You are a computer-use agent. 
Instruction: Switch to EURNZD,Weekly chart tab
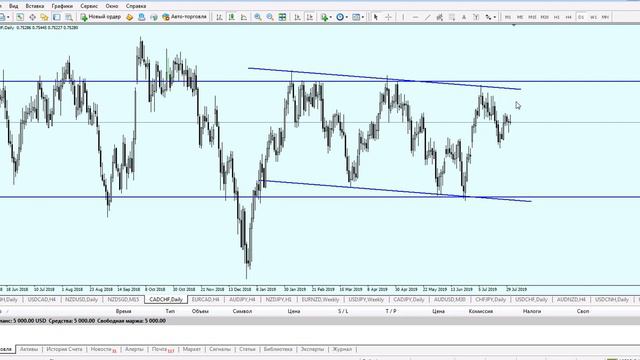(x=320, y=300)
